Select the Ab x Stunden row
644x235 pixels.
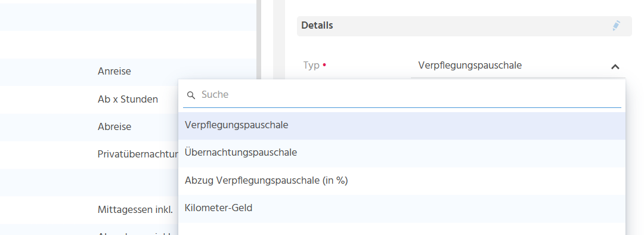click(89, 100)
